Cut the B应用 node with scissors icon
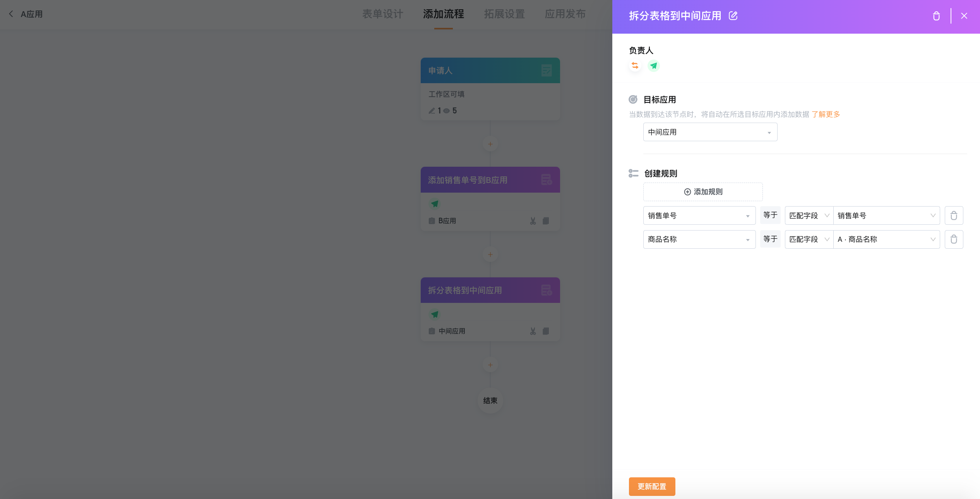 533,221
